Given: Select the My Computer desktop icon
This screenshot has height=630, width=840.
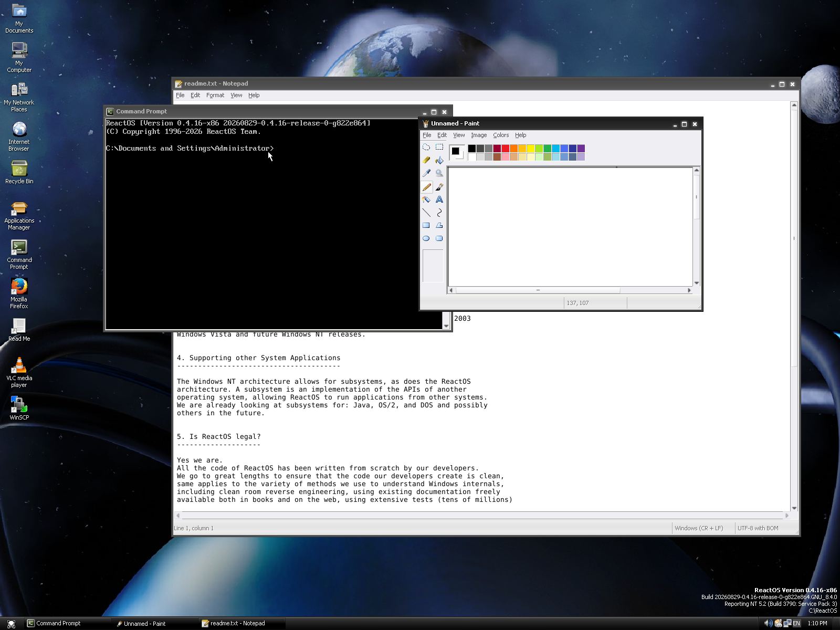Looking at the screenshot, I should (x=19, y=57).
